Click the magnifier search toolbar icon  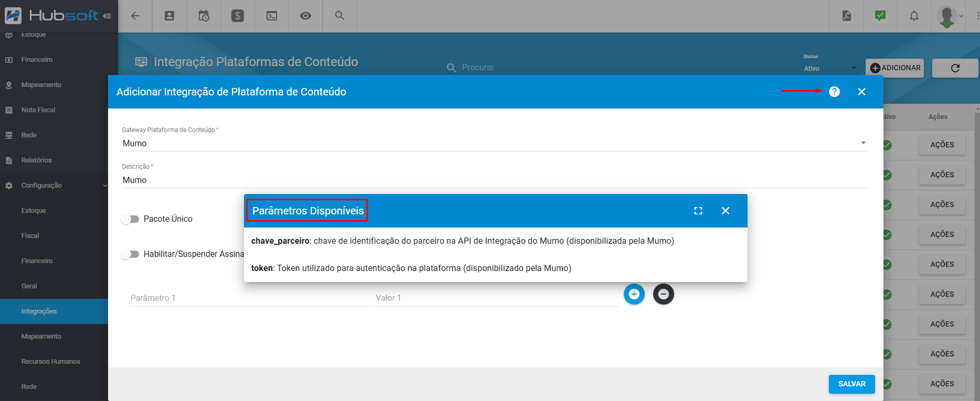click(x=340, y=16)
